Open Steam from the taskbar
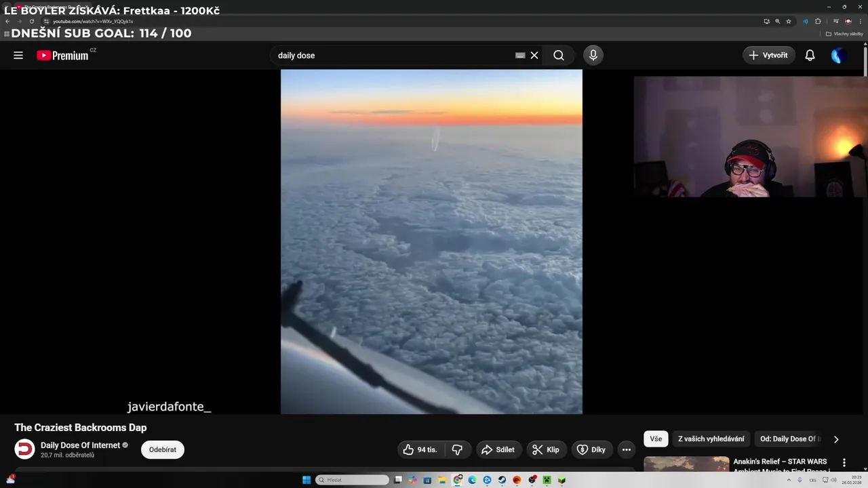 pos(502,480)
